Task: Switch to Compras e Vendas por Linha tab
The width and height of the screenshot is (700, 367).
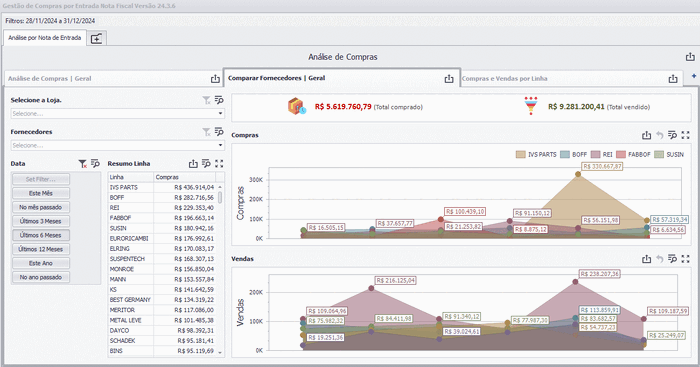Action: point(504,79)
